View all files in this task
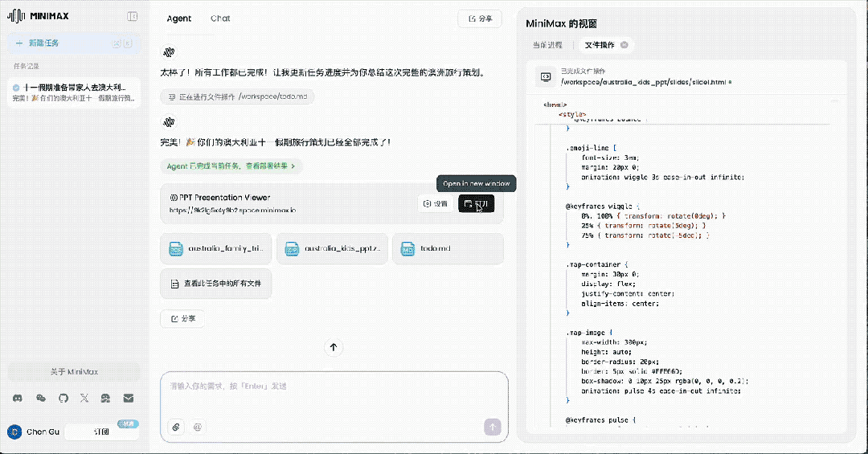 pos(216,284)
